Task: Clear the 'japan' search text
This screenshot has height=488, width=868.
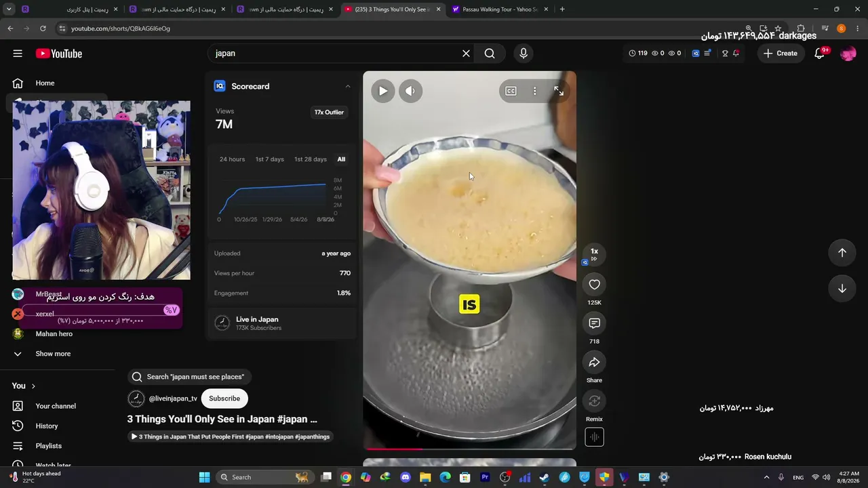Action: point(466,54)
